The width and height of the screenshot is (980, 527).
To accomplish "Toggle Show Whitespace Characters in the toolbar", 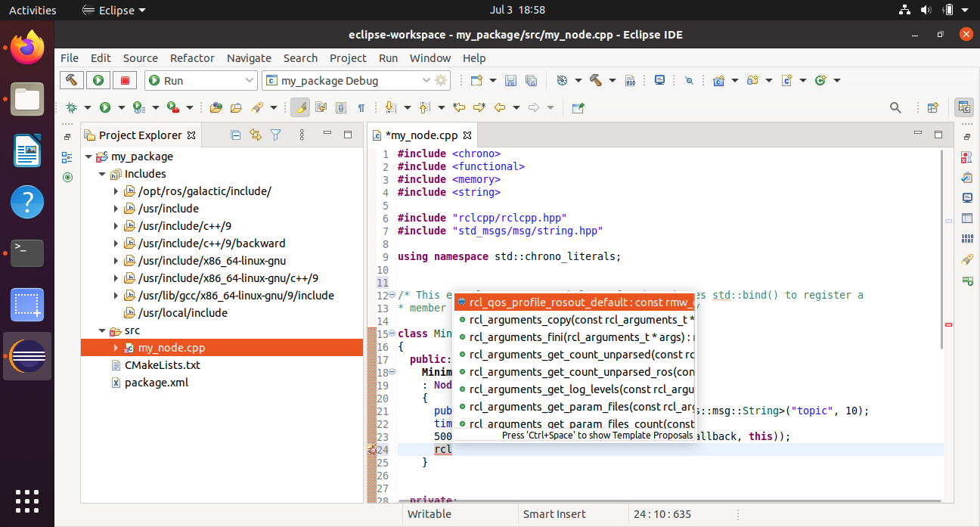I will click(361, 107).
